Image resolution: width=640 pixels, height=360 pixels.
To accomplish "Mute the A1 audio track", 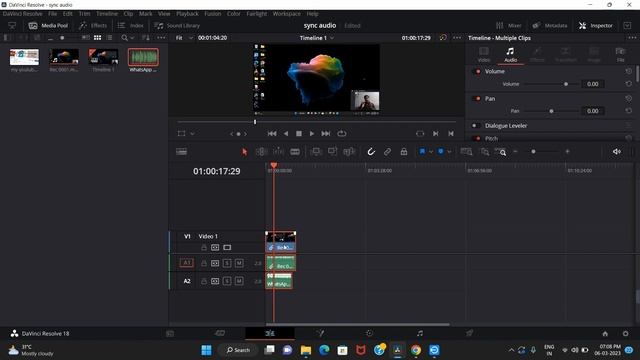I will pyautogui.click(x=239, y=263).
